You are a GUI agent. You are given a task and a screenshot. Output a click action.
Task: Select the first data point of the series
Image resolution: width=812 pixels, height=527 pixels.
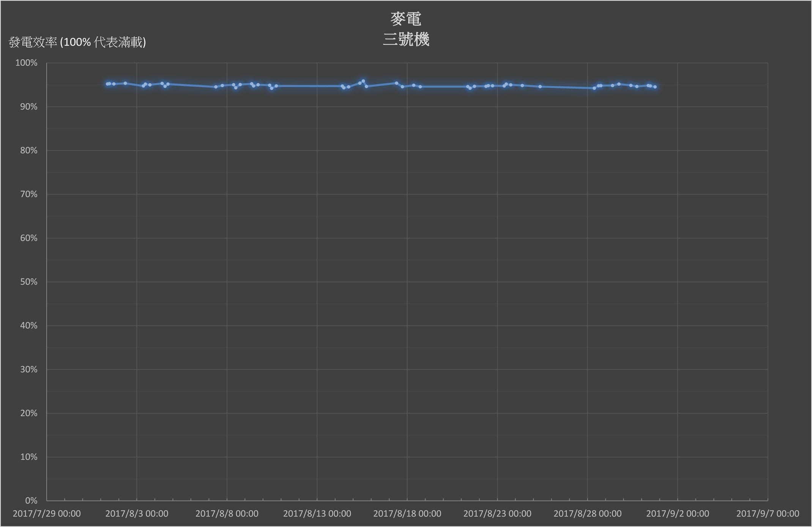pos(107,84)
